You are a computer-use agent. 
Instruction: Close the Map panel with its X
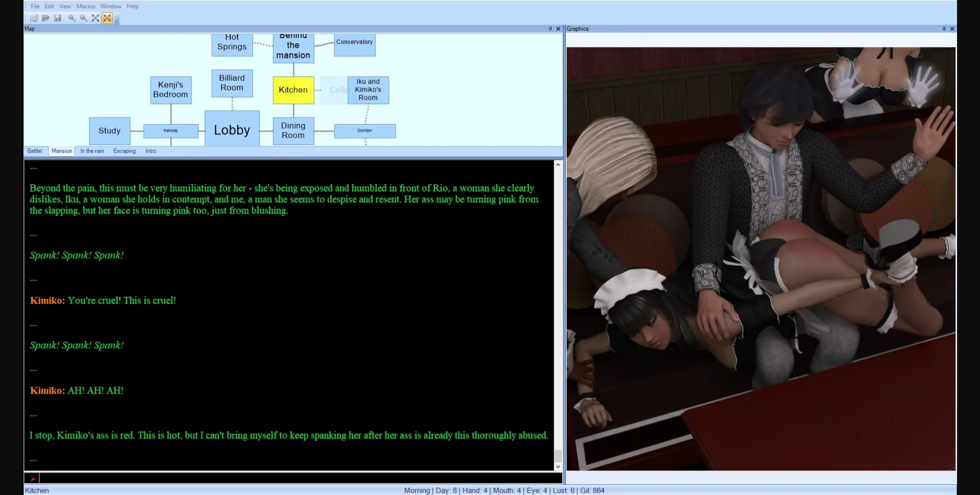[558, 29]
